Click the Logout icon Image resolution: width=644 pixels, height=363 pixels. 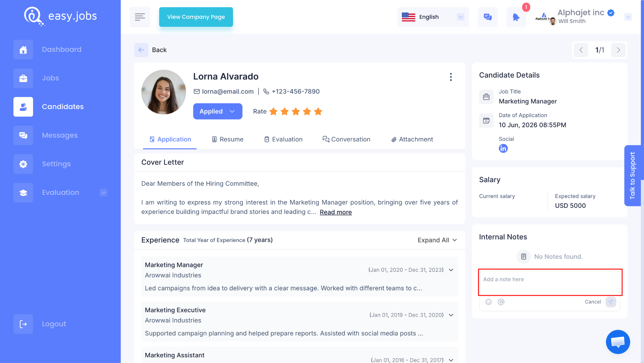(x=23, y=324)
